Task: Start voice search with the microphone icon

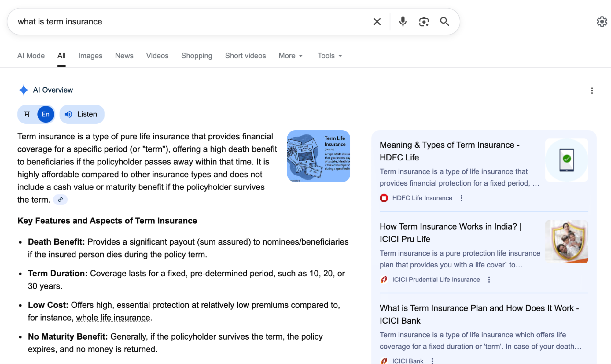Action: pos(403,22)
